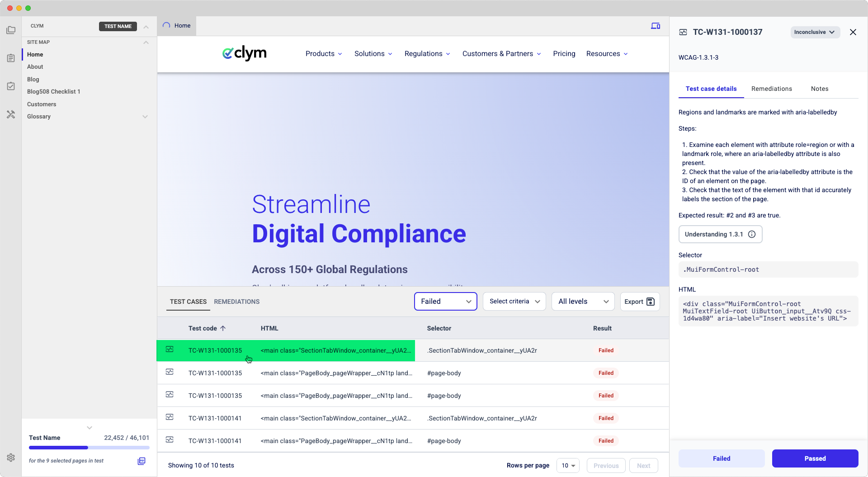Open the Products menu
Image resolution: width=868 pixels, height=477 pixels.
324,54
